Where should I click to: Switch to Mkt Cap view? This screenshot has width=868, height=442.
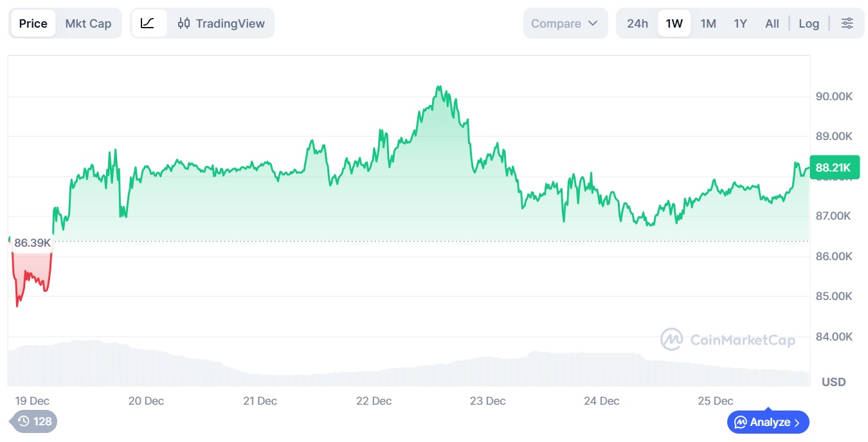pyautogui.click(x=88, y=24)
